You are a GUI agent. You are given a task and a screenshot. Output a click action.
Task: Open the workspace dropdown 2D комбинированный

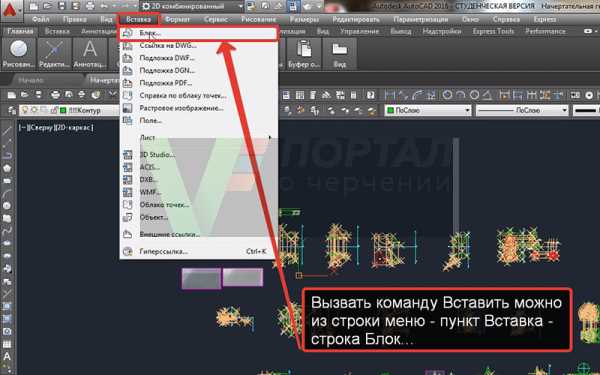[x=192, y=6]
